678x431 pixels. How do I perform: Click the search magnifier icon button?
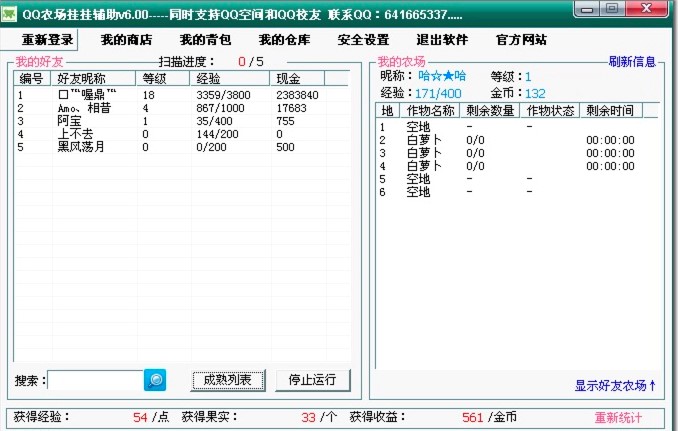click(x=155, y=380)
